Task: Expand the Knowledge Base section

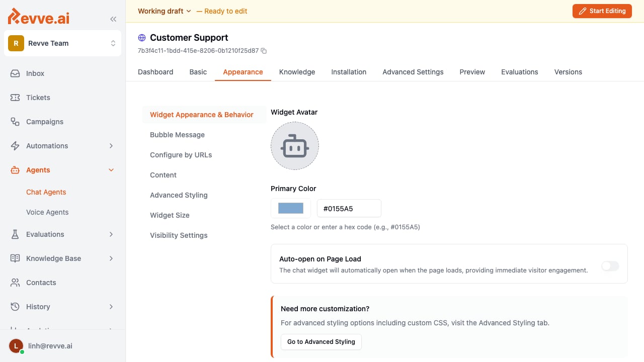Action: (62, 258)
